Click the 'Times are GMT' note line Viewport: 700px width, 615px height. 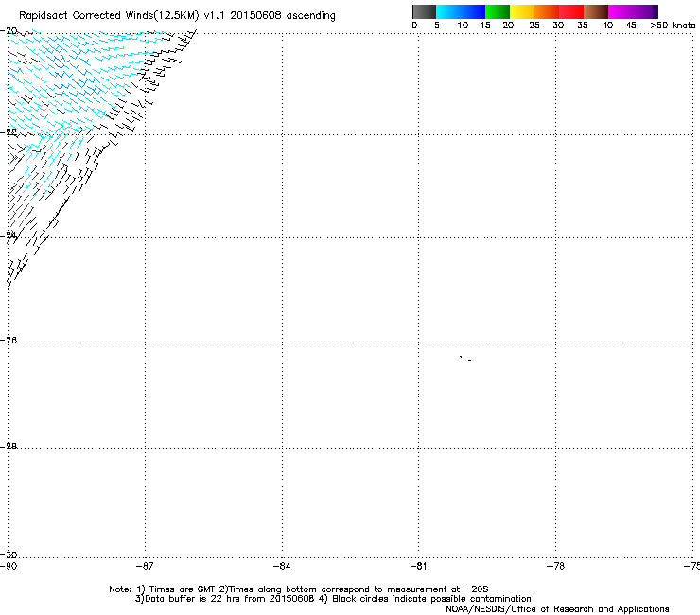[299, 589]
